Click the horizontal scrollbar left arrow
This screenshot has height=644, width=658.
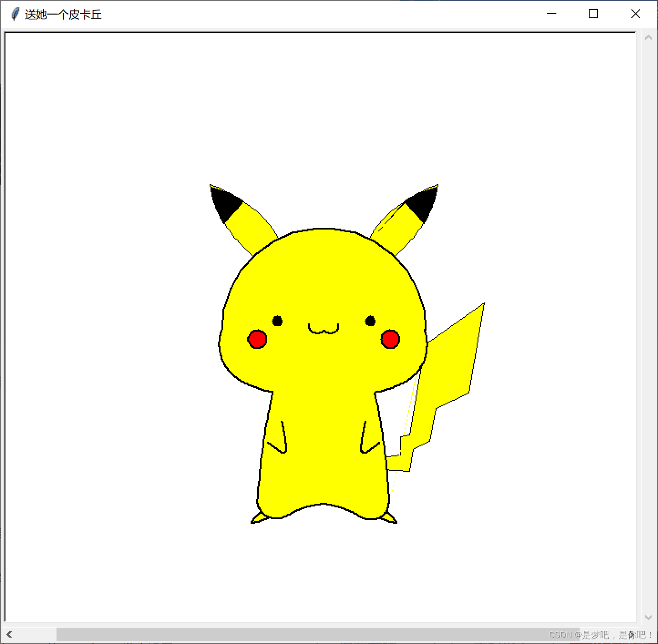pyautogui.click(x=9, y=634)
